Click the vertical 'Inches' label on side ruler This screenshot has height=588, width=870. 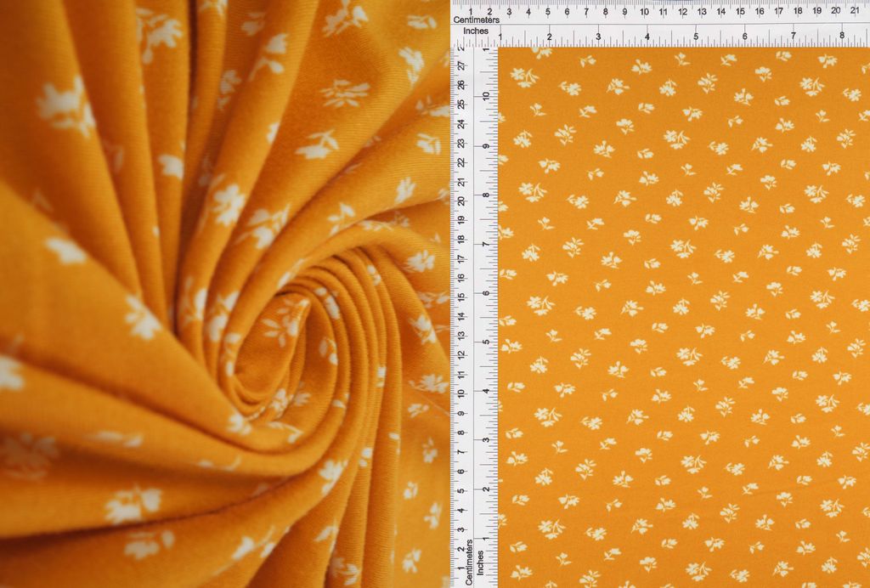point(481,562)
